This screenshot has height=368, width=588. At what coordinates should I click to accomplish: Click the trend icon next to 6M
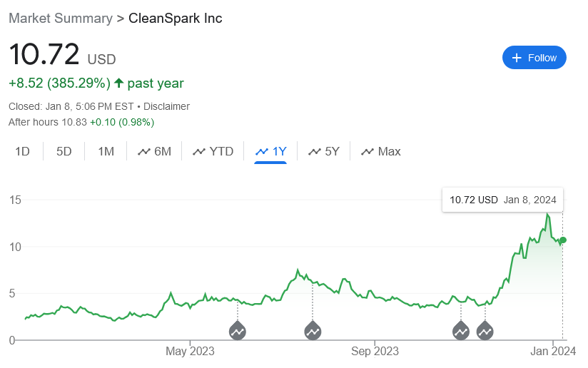[144, 152]
